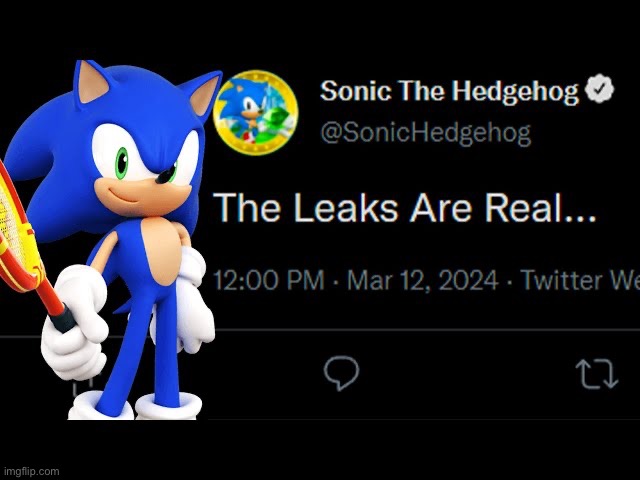Viewport: 640px width, 480px height.
Task: Click the imgflip.com watermark
Action: (31, 471)
